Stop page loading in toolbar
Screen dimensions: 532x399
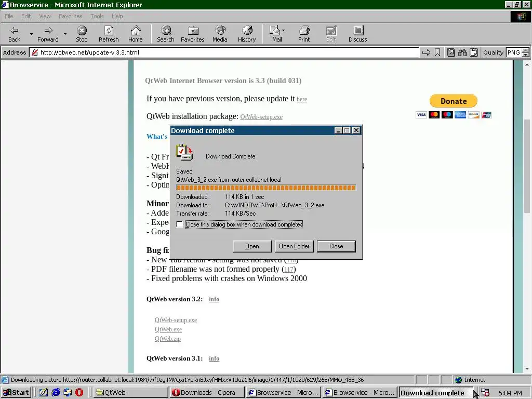click(82, 34)
